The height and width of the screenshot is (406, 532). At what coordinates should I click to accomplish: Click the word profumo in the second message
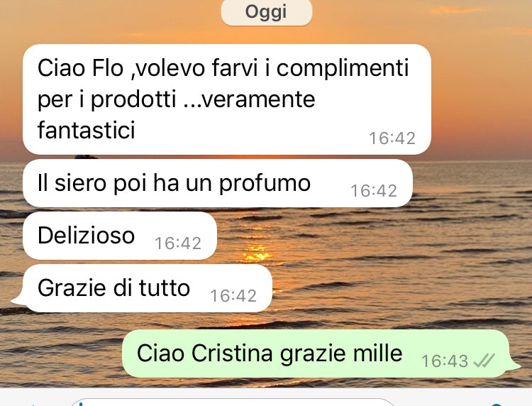pos(265,184)
